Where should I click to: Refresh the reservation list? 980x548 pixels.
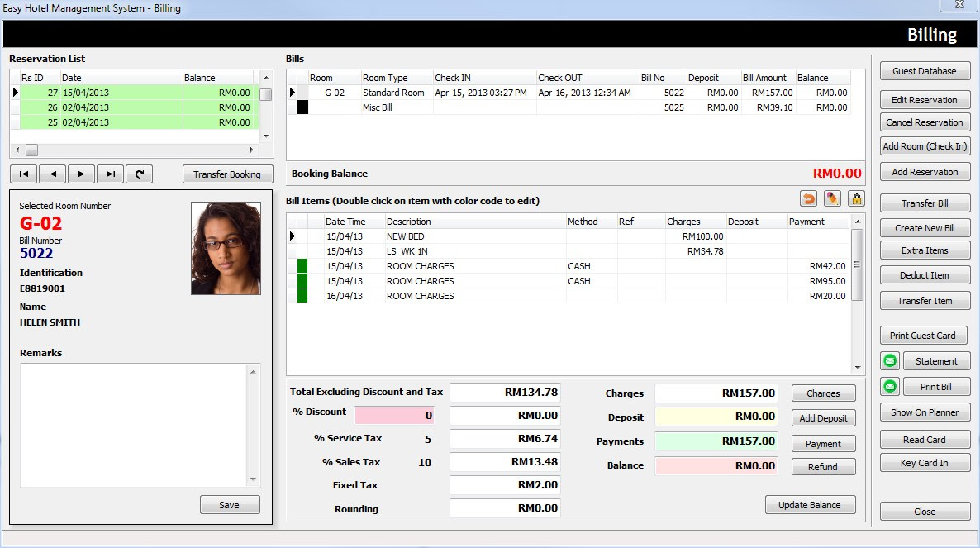point(140,174)
